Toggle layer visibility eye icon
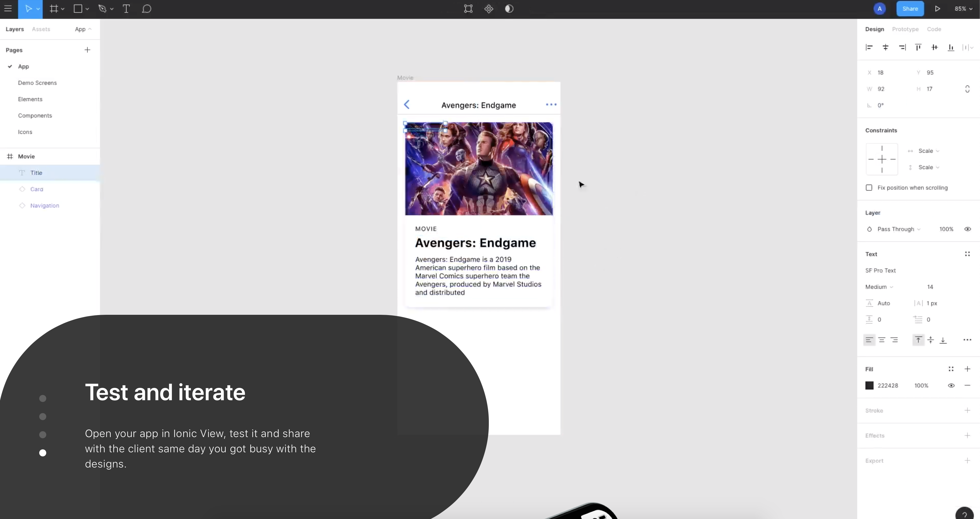Viewport: 980px width, 519px height. point(967,229)
